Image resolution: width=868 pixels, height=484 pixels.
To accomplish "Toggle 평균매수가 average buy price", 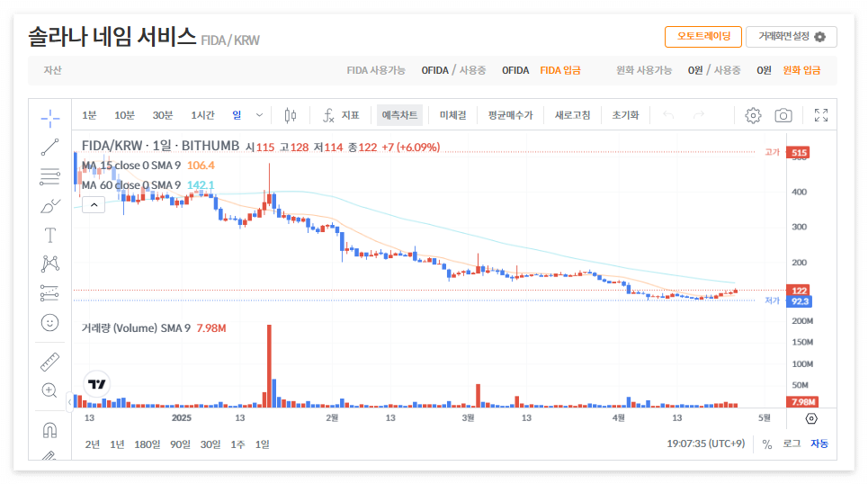I will [510, 115].
